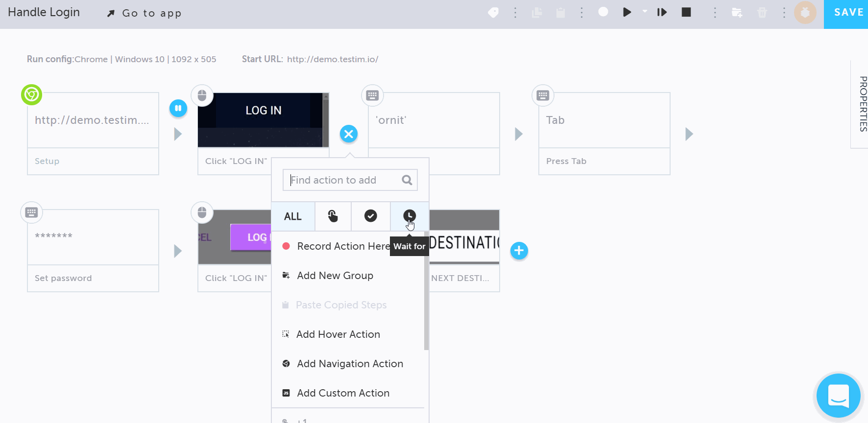Click the action list scrollbar
Image resolution: width=868 pixels, height=423 pixels.
[x=426, y=291]
